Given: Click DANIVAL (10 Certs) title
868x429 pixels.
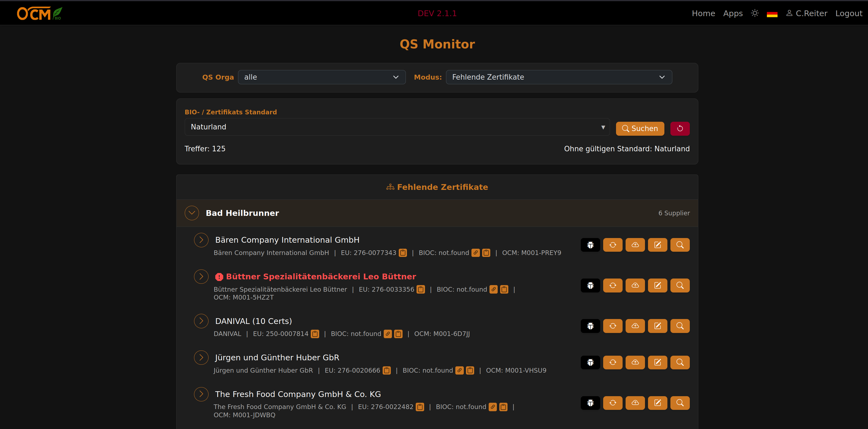Looking at the screenshot, I should (x=253, y=321).
